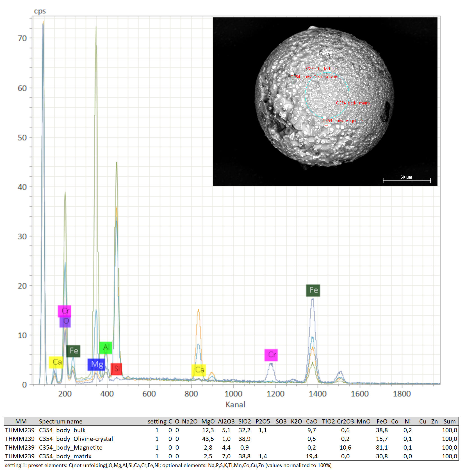Click the magenta Cr label above O
Screen dimensions: 465x476
click(x=64, y=311)
